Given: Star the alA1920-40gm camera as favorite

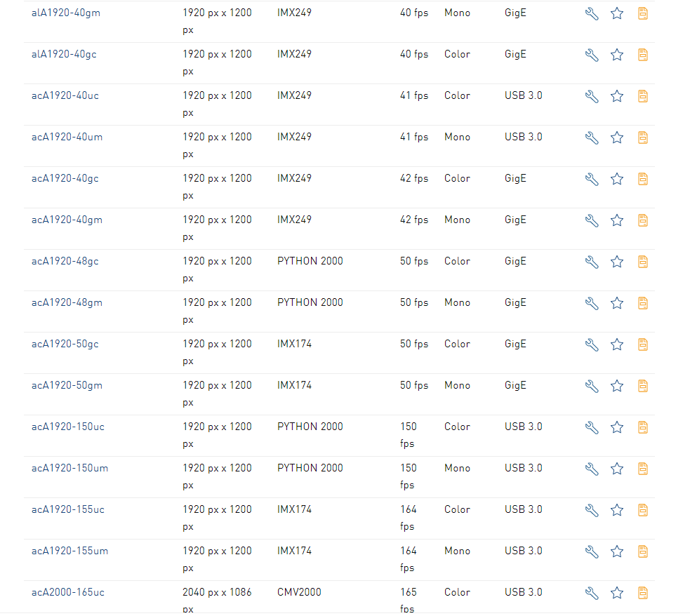Looking at the screenshot, I should [617, 13].
